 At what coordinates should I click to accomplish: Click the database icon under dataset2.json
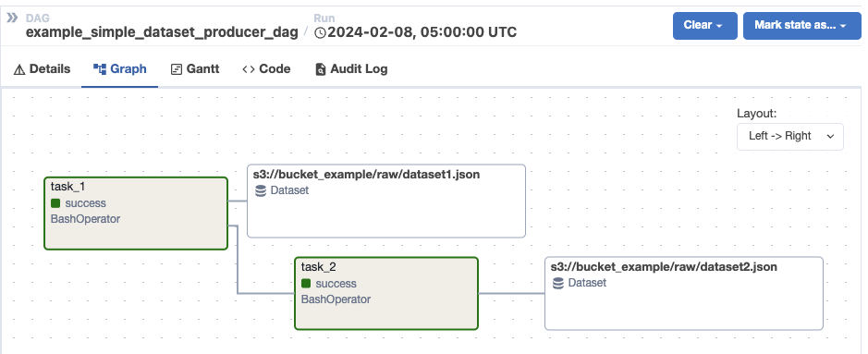click(558, 283)
